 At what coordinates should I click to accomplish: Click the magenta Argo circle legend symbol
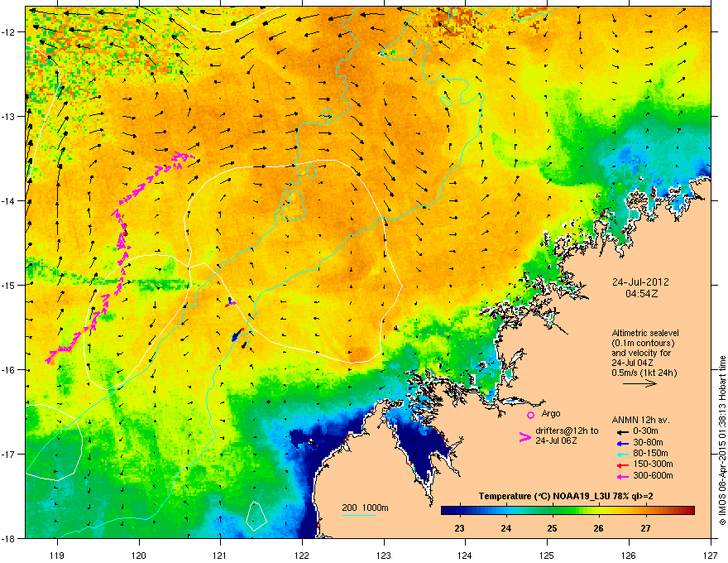(530, 415)
